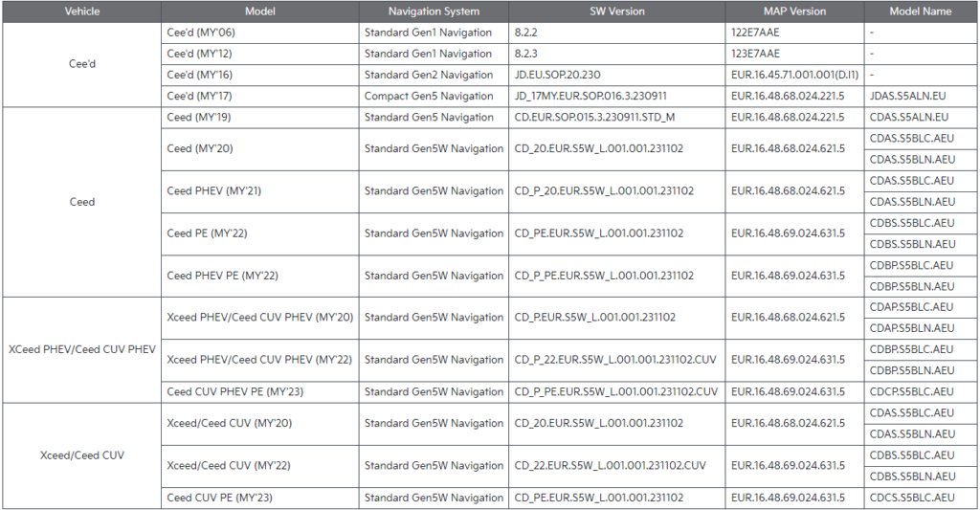Click the Cee'd (MY'17) model cell
Viewport: 980px width, 510px height.
pos(260,97)
